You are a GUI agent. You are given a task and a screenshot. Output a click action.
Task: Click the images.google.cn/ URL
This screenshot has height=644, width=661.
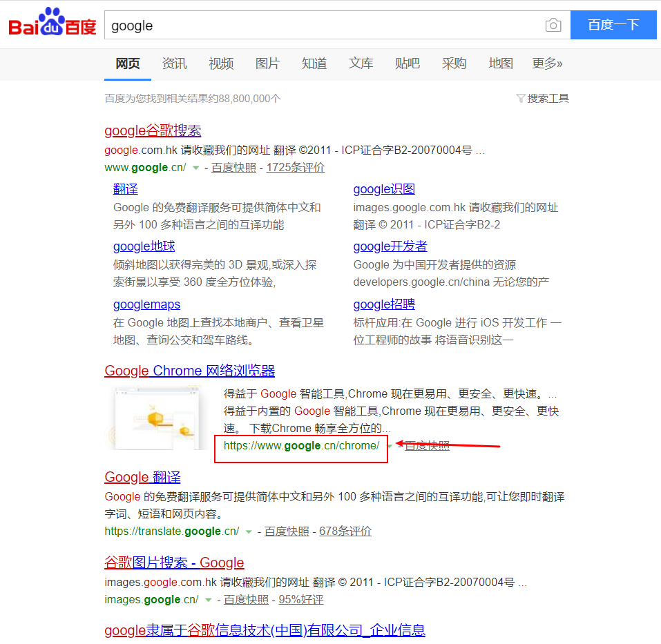tap(151, 599)
